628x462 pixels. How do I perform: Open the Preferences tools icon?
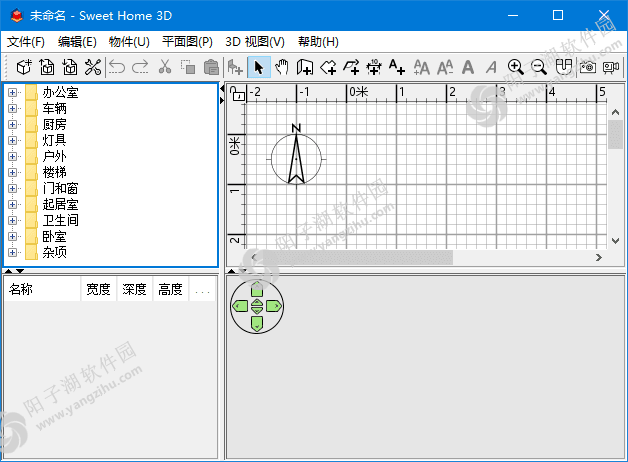tap(93, 67)
